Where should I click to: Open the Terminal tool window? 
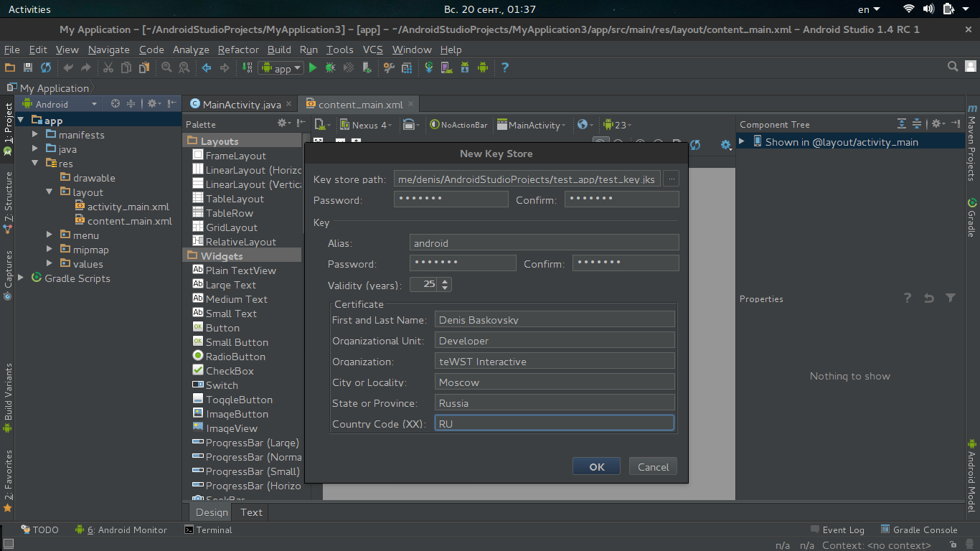pyautogui.click(x=208, y=529)
